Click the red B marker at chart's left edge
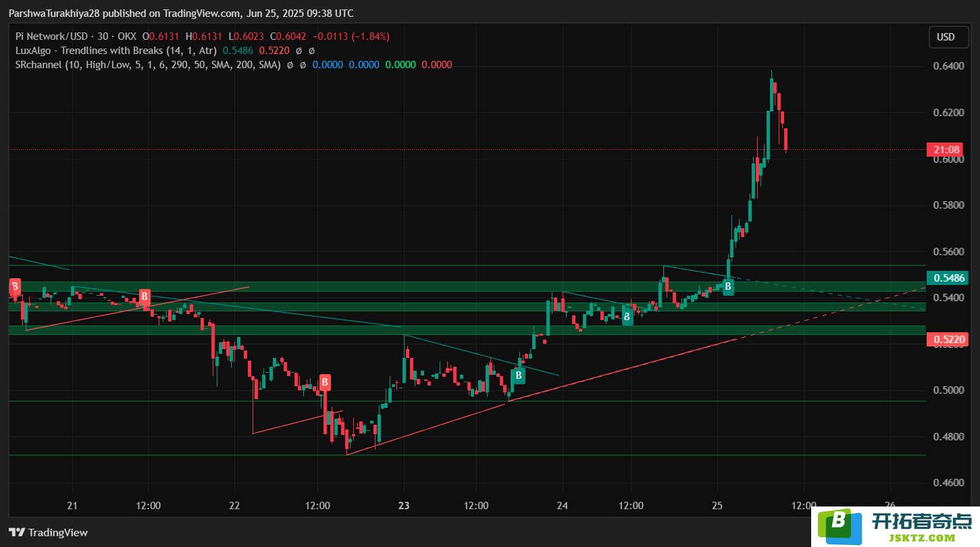Screen dimensions: 980x547 click(15, 286)
